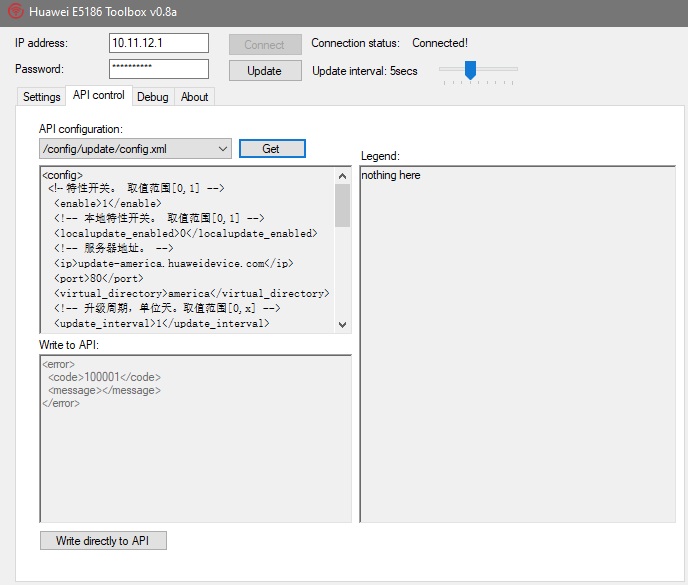Click into the Legend text box
688x585 pixels.
pyautogui.click(x=517, y=350)
